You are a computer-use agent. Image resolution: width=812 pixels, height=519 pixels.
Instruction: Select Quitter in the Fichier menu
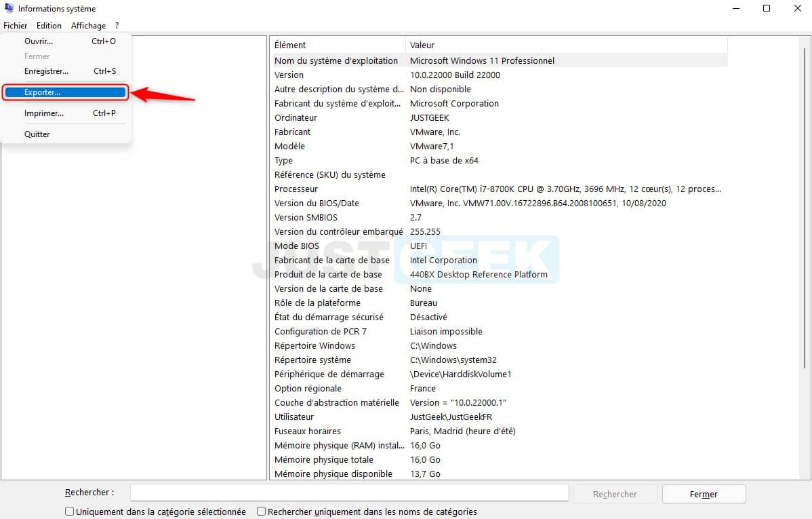pos(66,134)
